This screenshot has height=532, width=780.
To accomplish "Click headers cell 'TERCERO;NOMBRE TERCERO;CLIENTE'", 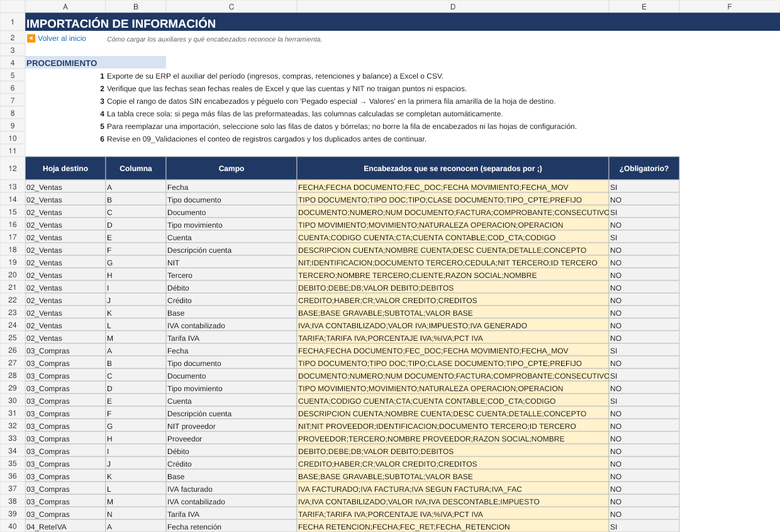I will coord(453,275).
